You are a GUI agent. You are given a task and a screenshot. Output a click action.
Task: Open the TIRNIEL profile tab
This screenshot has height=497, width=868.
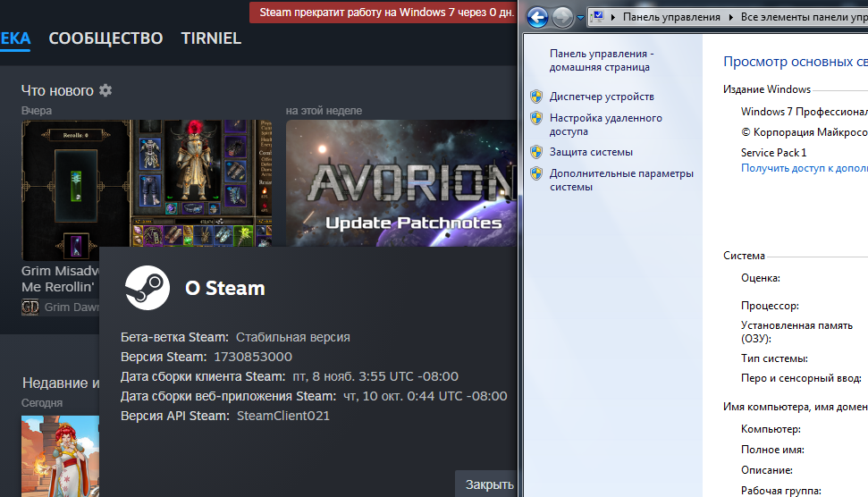[211, 38]
